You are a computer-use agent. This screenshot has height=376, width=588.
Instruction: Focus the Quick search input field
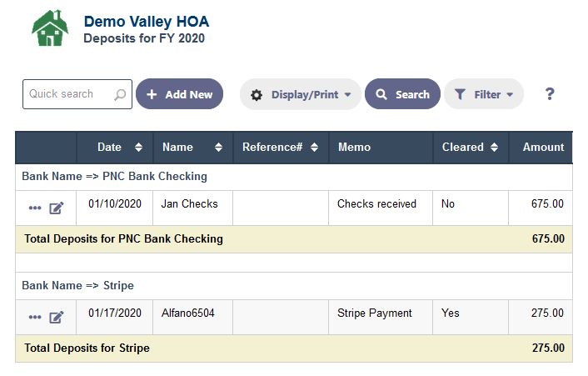[x=77, y=94]
